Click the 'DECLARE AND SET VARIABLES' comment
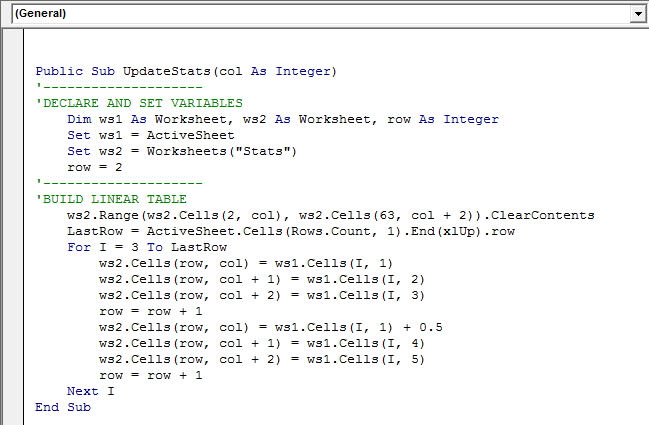 tap(140, 103)
